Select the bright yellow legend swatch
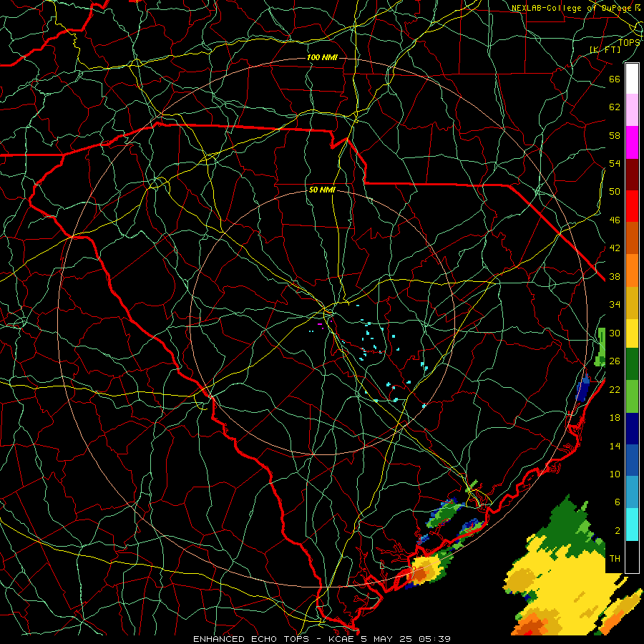This screenshot has width=644, height=644. 632,333
